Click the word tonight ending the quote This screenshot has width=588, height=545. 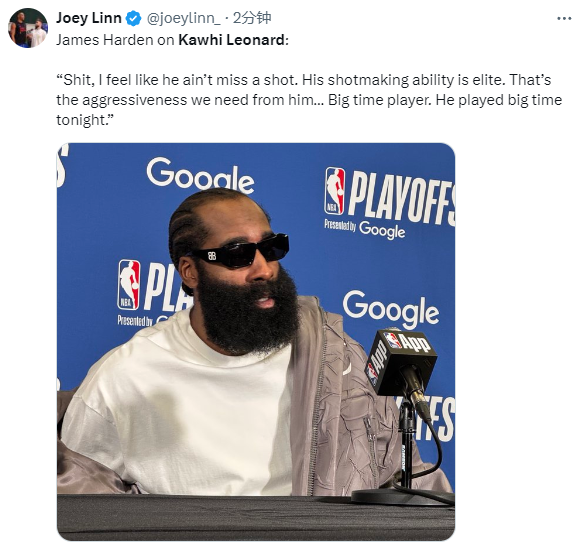(80, 120)
